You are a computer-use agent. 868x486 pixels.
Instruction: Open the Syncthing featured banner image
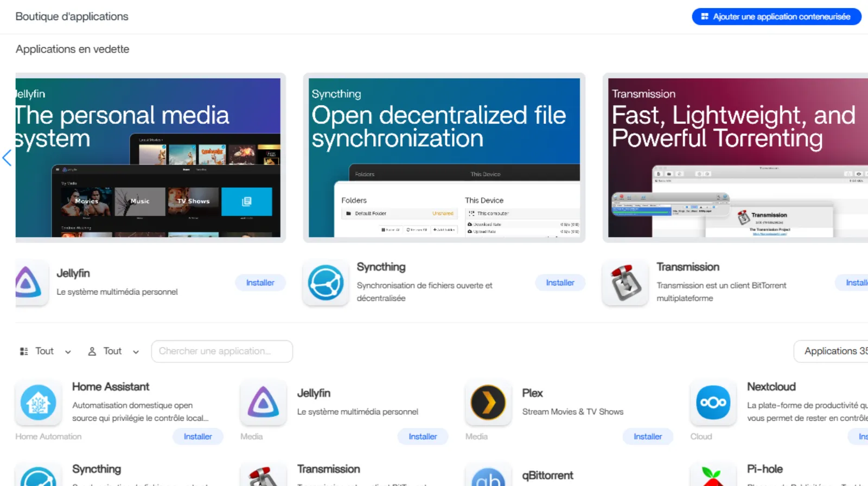[444, 158]
